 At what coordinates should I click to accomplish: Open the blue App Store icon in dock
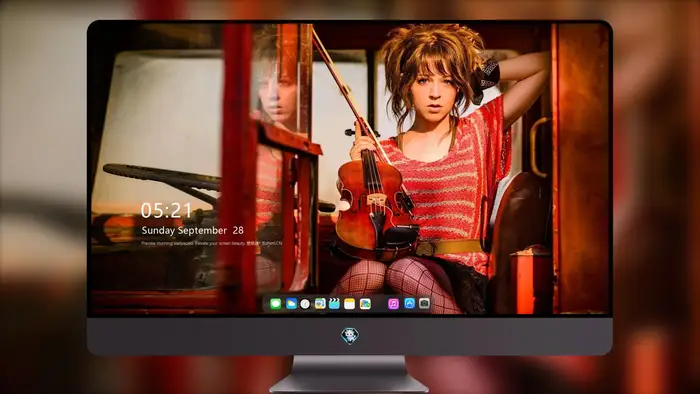coord(409,303)
